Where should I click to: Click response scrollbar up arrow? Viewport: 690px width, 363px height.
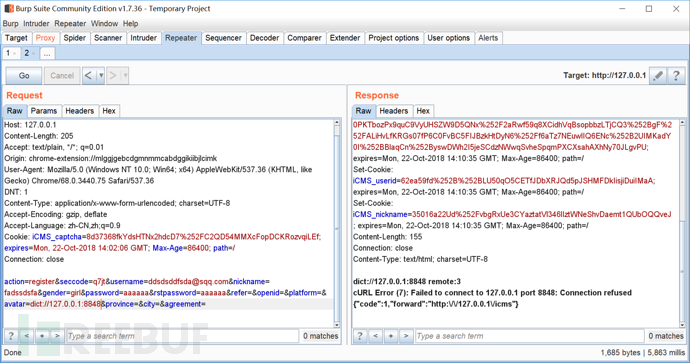(x=683, y=123)
